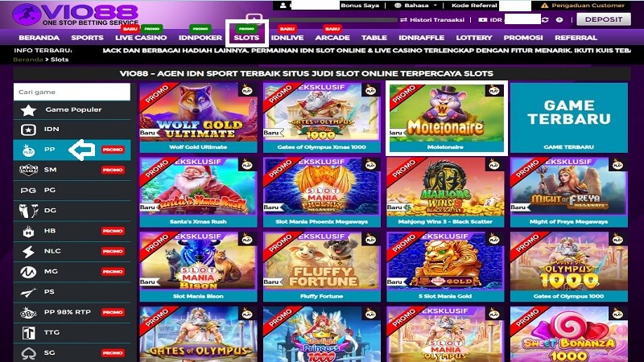This screenshot has height=362, width=644.
Task: Open the IDN provider icon in sidebar
Action: tap(28, 130)
